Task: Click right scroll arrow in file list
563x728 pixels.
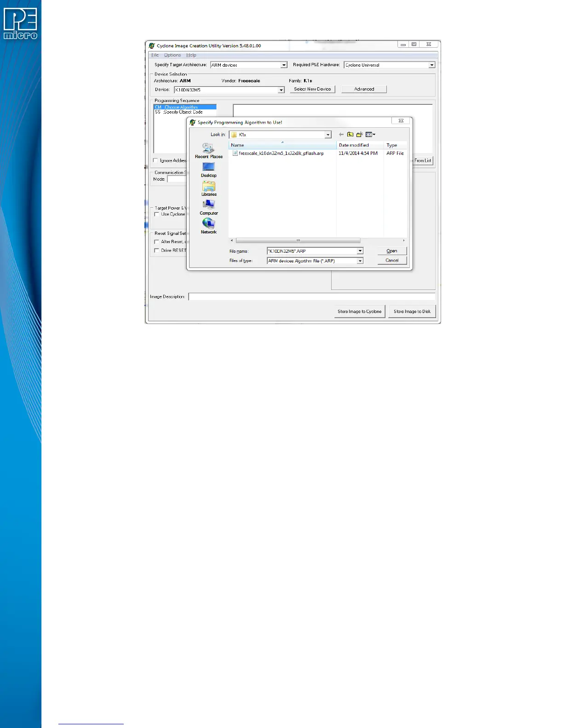Action: [404, 240]
